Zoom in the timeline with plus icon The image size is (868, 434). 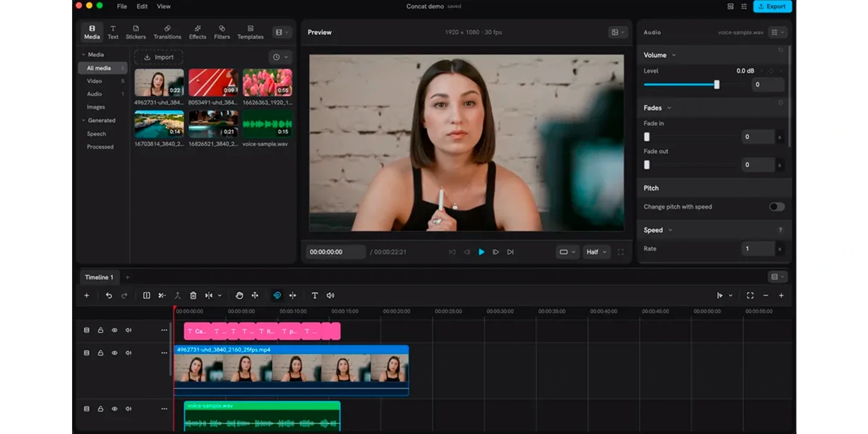(x=781, y=296)
